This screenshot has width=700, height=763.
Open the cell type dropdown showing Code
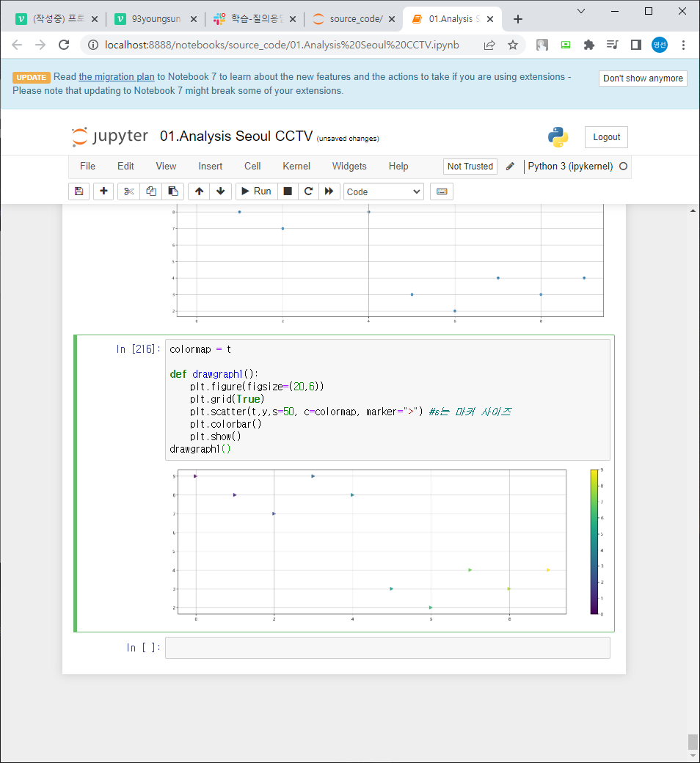[x=384, y=191]
